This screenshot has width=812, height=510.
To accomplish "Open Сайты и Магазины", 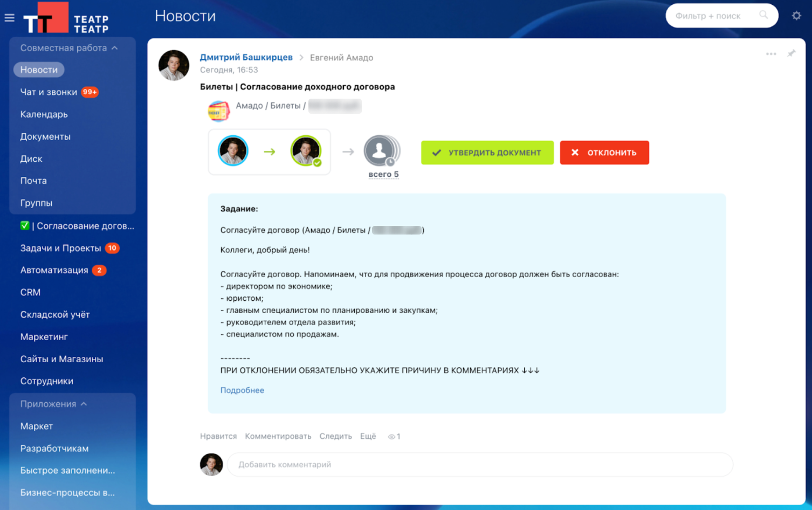I will click(61, 359).
